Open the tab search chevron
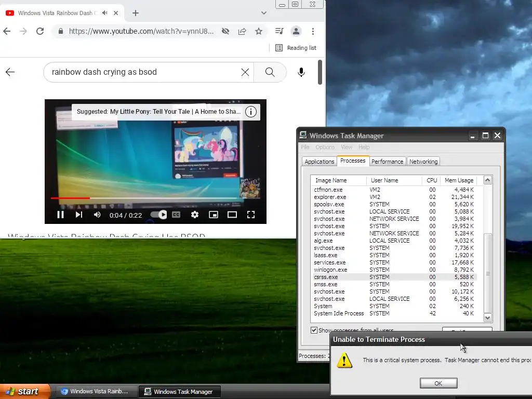532x399 pixels. (263, 13)
